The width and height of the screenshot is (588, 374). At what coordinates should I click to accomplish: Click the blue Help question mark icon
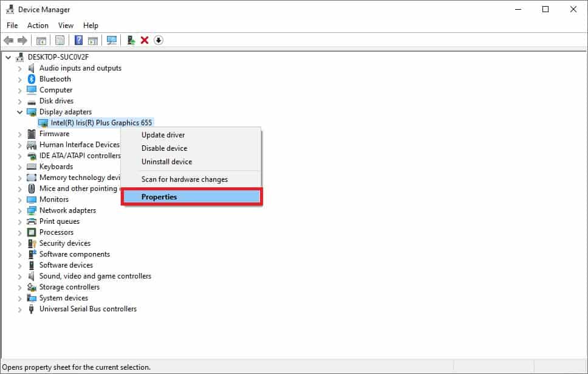pos(78,40)
